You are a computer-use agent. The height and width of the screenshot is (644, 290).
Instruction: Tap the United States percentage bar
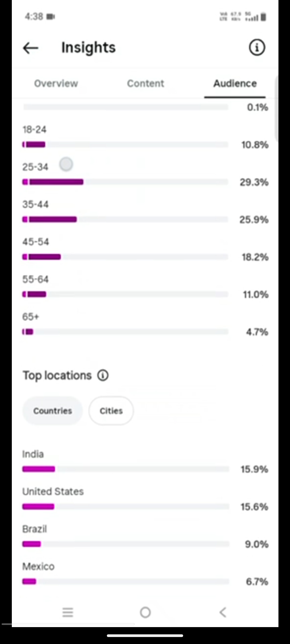126,507
